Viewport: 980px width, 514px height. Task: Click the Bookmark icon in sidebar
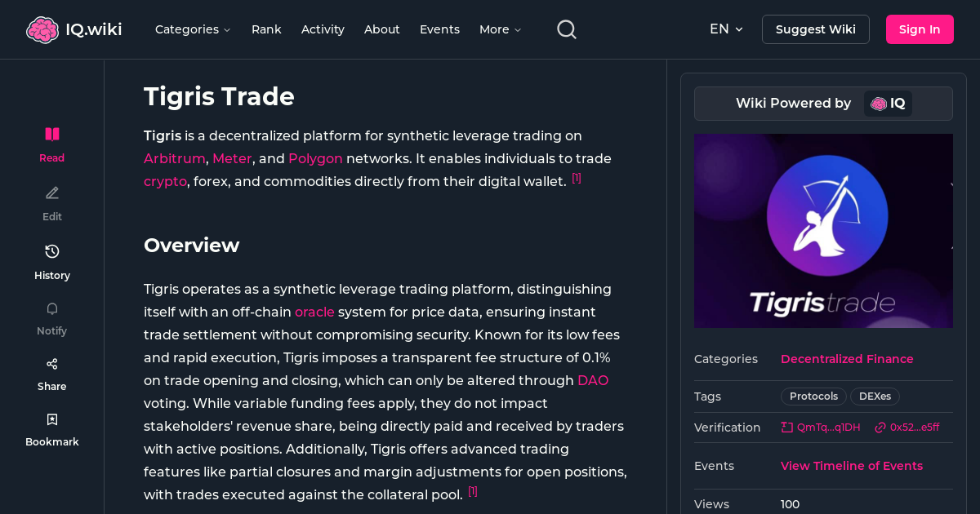[x=51, y=419]
